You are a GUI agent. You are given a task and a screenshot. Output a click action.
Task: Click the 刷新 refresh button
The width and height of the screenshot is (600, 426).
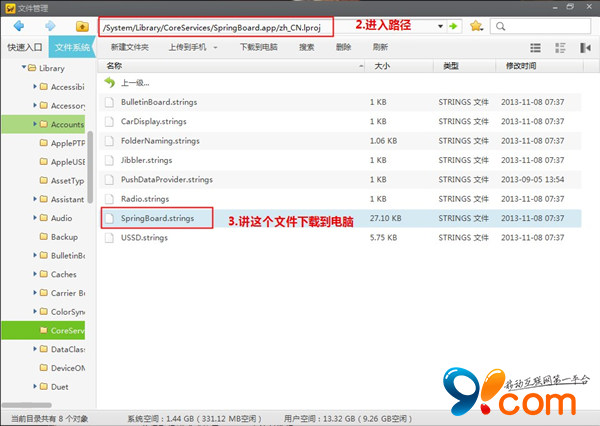[x=379, y=47]
